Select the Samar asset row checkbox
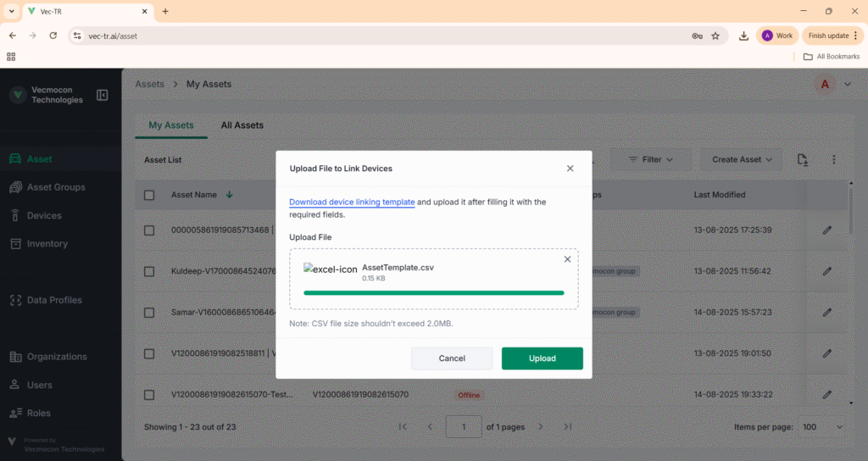The width and height of the screenshot is (868, 461). pyautogui.click(x=149, y=313)
